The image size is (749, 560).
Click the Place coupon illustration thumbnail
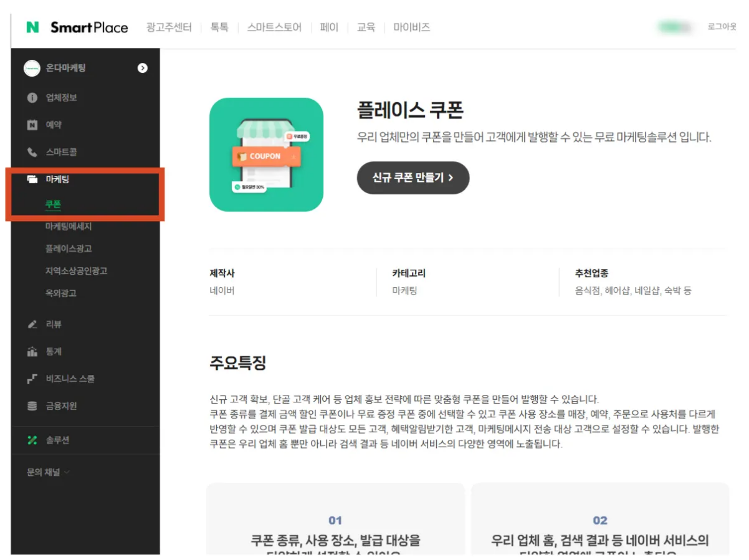(x=266, y=154)
